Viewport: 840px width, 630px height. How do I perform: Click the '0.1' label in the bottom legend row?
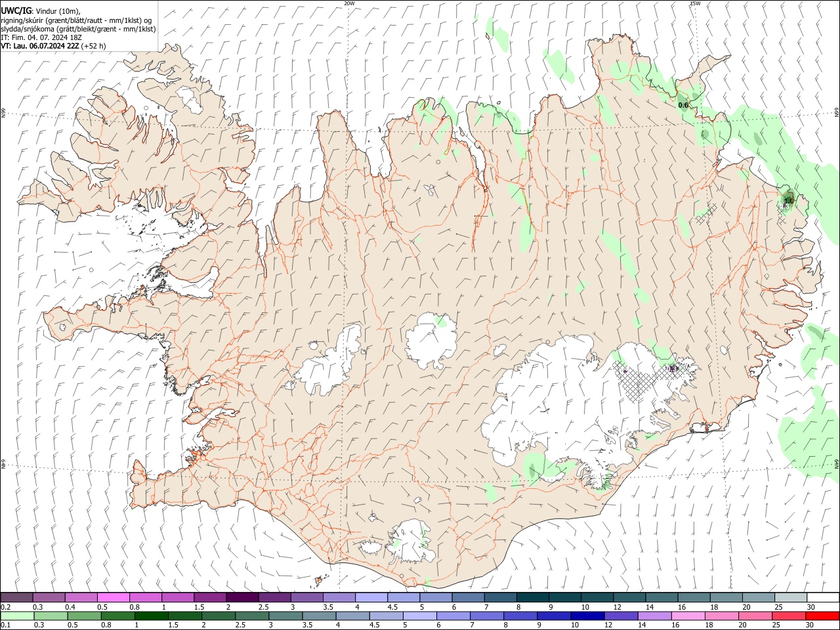(x=5, y=625)
